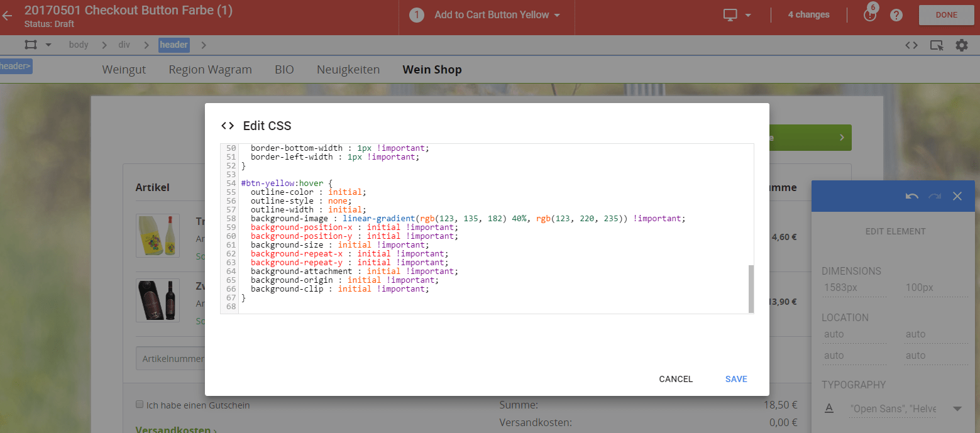
Task: Select 'body' in the element breadcrumb
Action: click(79, 45)
